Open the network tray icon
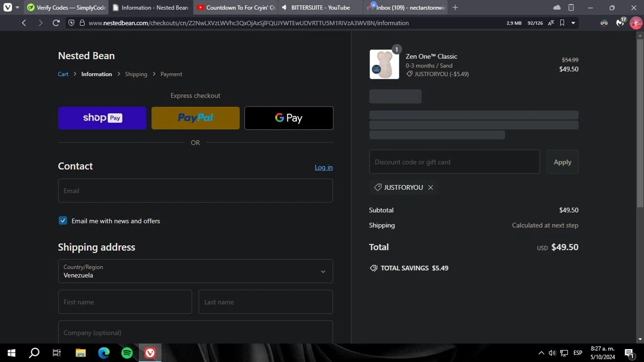644x362 pixels. [564, 353]
